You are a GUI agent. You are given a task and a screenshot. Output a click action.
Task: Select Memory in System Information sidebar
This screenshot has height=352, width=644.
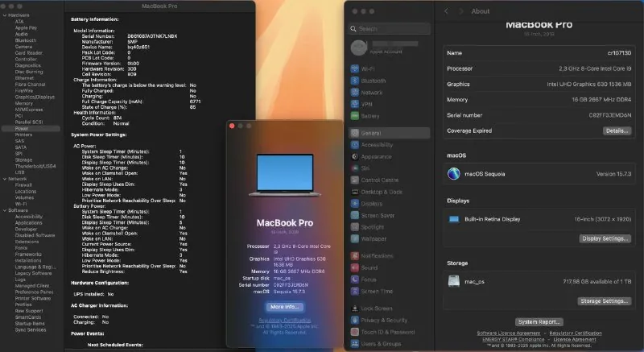click(x=24, y=103)
